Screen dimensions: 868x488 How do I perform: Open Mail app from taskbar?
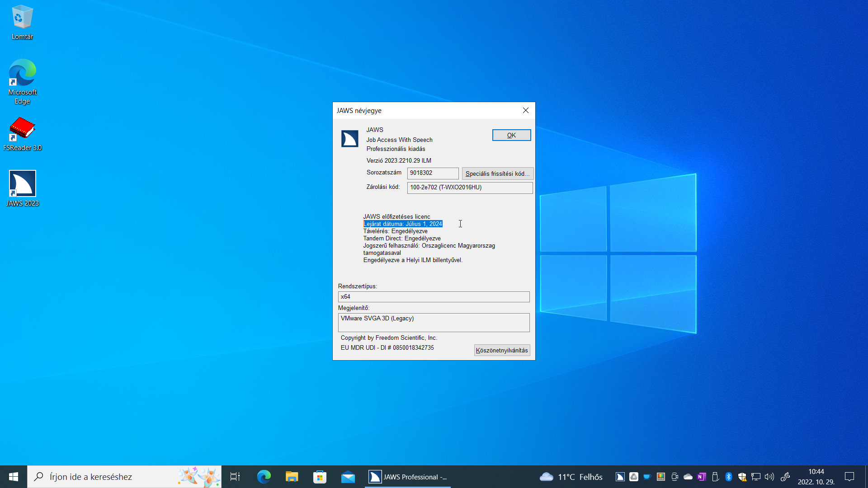click(x=348, y=477)
